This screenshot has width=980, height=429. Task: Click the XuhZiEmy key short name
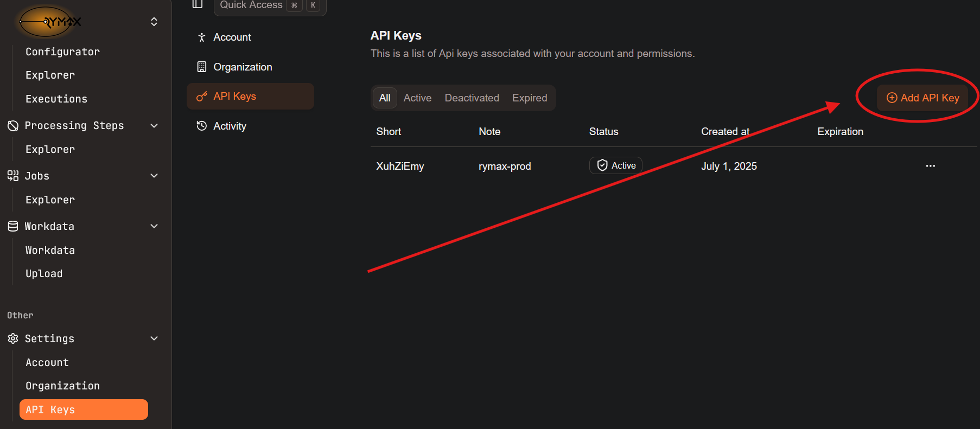click(x=400, y=166)
